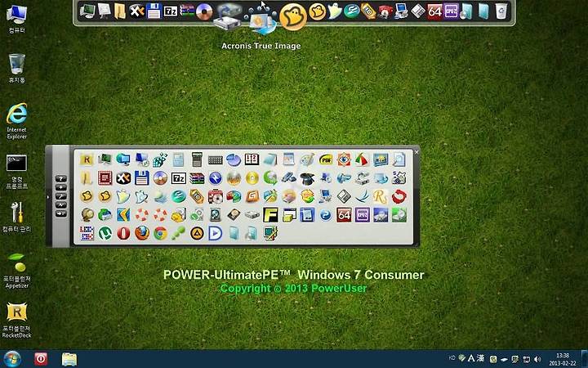Open the green S icon in the top dock
Screen dimensions: 588x368
tap(351, 11)
